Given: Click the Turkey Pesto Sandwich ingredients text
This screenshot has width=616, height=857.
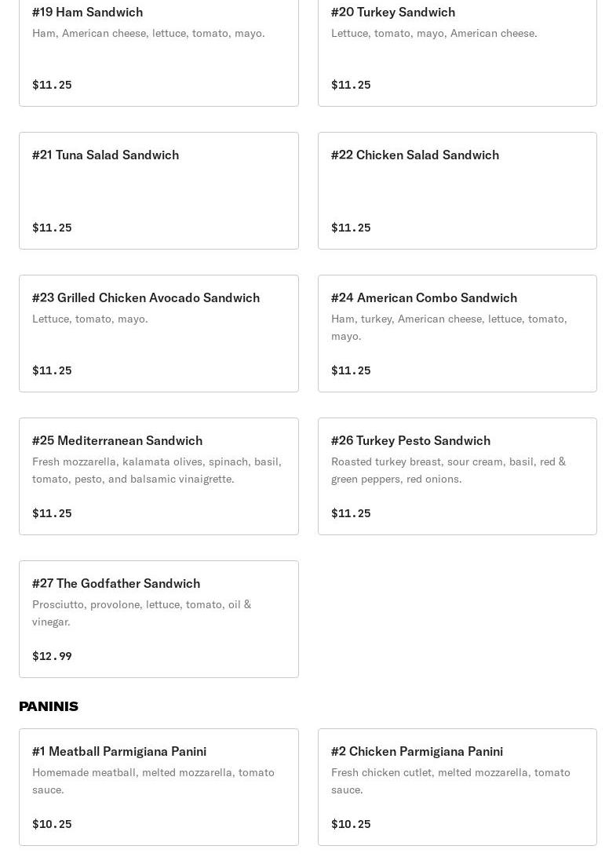Looking at the screenshot, I should [448, 470].
